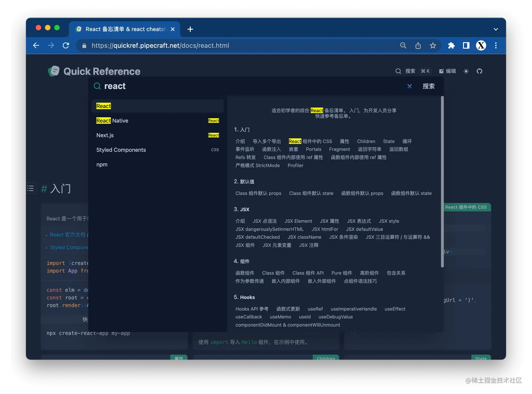Open the Children link in 入门 section
532x394 pixels.
(366, 141)
